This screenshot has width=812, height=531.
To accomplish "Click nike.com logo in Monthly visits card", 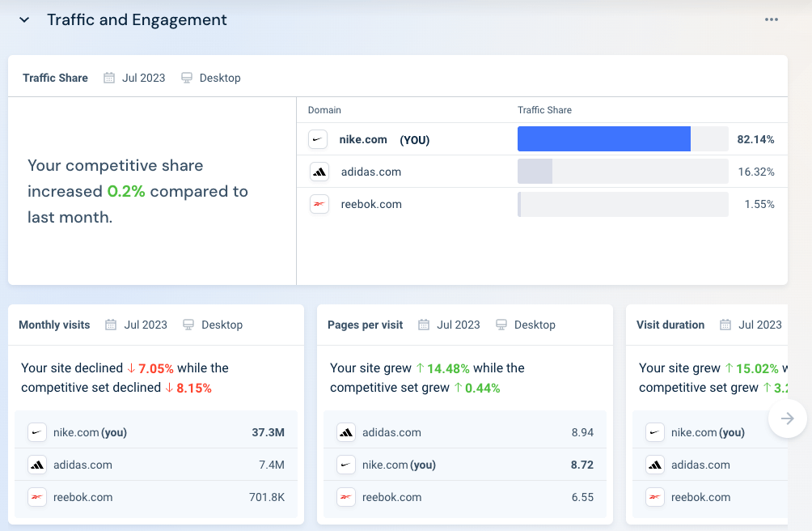I will click(x=36, y=432).
